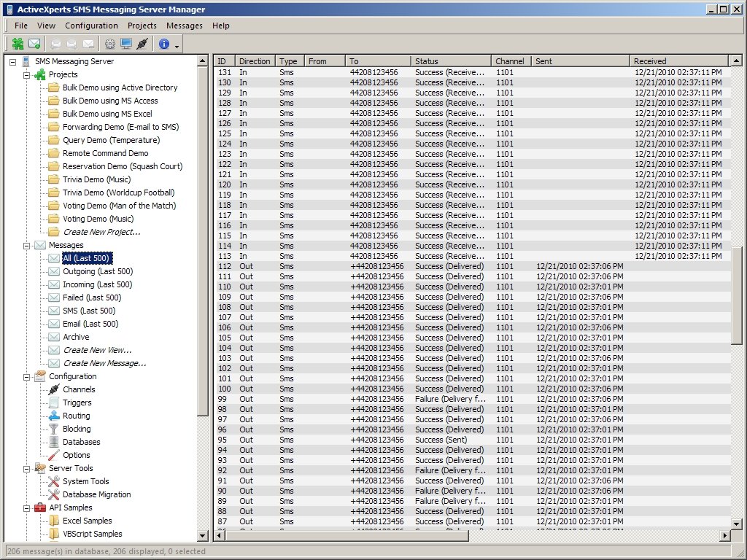Click the puzzle icon next to Projects

pyautogui.click(x=40, y=75)
